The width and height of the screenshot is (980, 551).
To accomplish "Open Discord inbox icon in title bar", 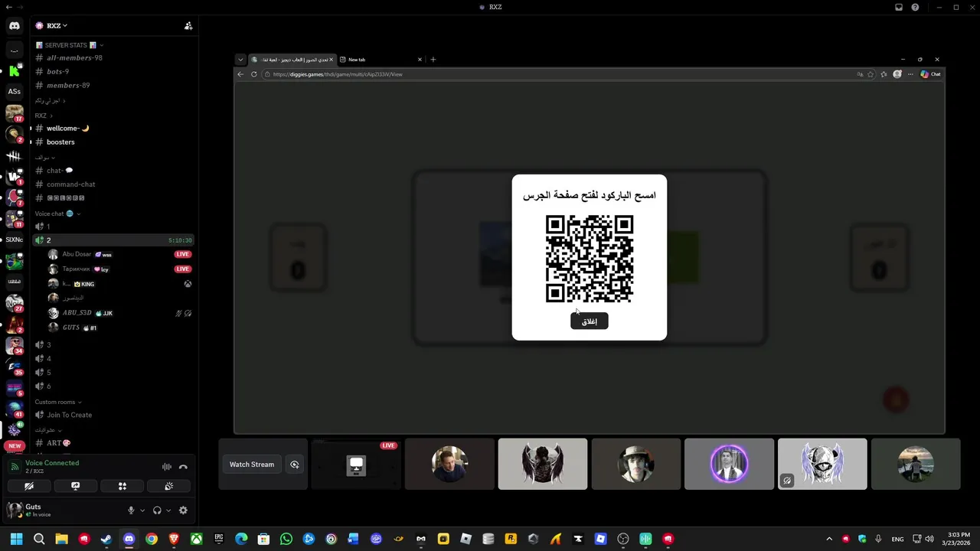I will click(x=899, y=7).
